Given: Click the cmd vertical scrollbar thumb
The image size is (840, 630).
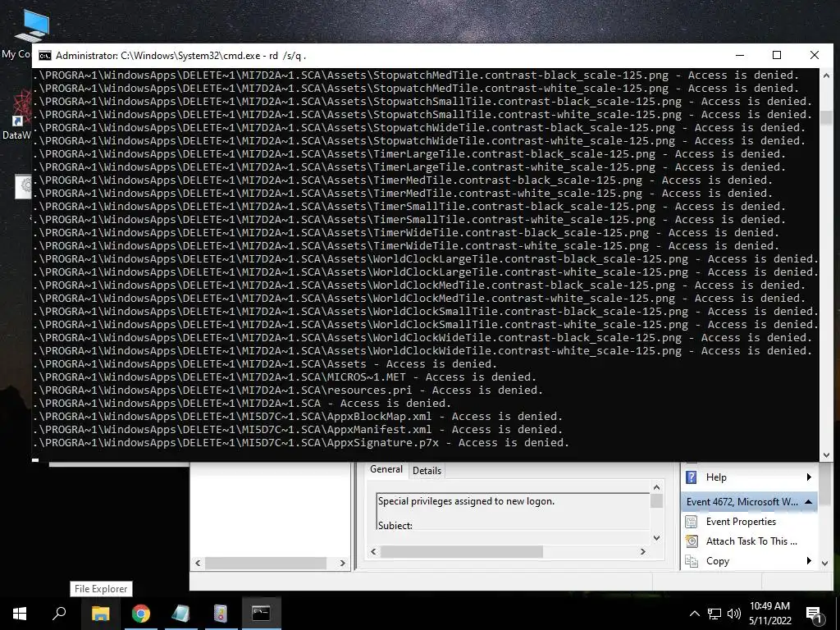Looking at the screenshot, I should click(826, 118).
